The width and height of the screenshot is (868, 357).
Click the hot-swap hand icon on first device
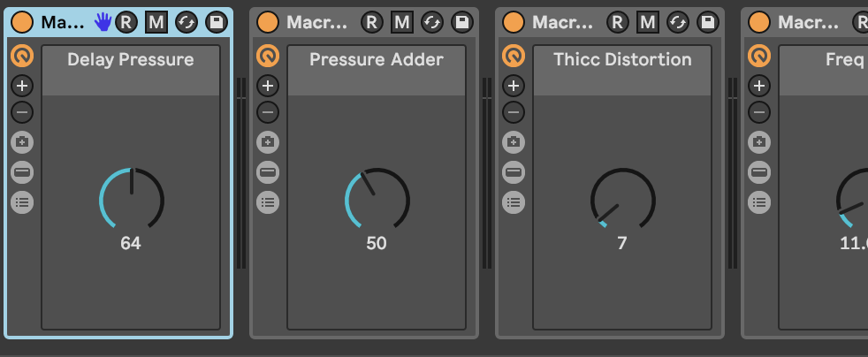[x=103, y=22]
